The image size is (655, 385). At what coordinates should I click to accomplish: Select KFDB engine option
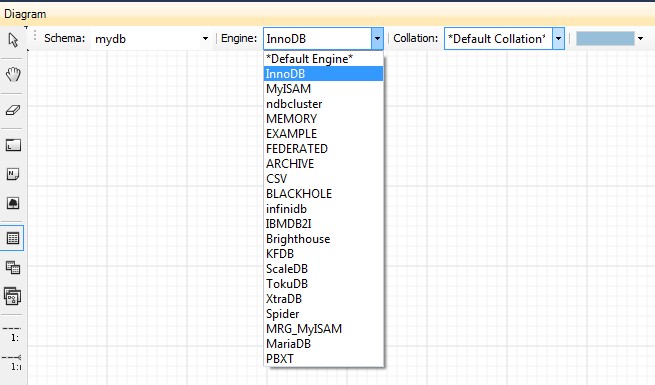pos(324,254)
